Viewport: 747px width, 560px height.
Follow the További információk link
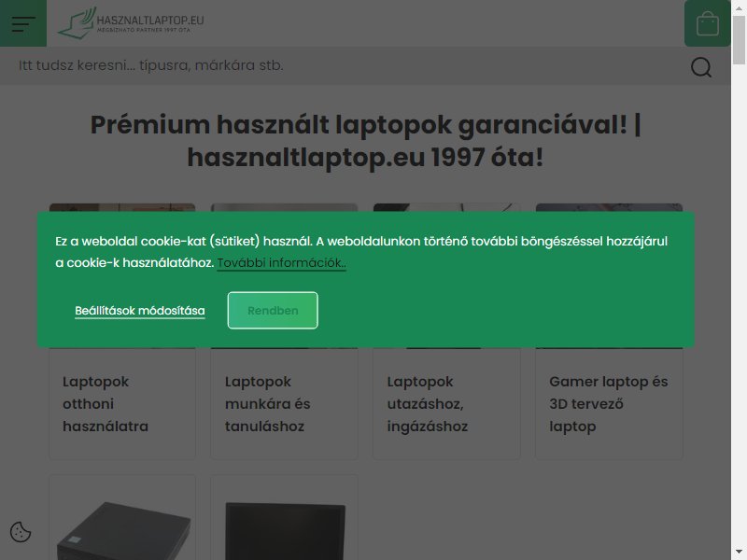[x=282, y=263]
